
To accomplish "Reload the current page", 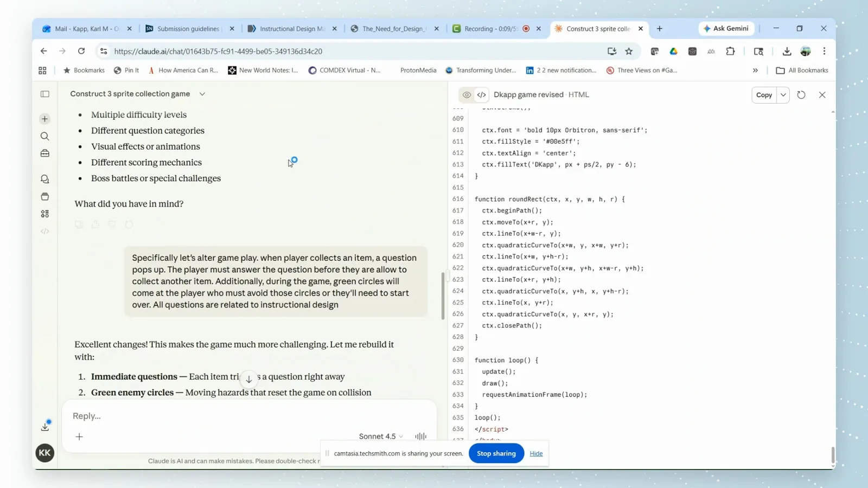I will point(81,51).
